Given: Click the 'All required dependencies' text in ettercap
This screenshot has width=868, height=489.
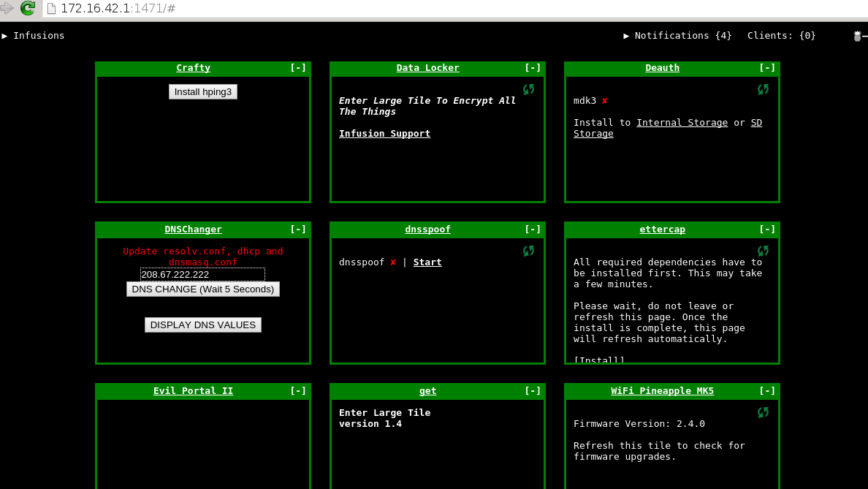Looking at the screenshot, I should pos(668,273).
